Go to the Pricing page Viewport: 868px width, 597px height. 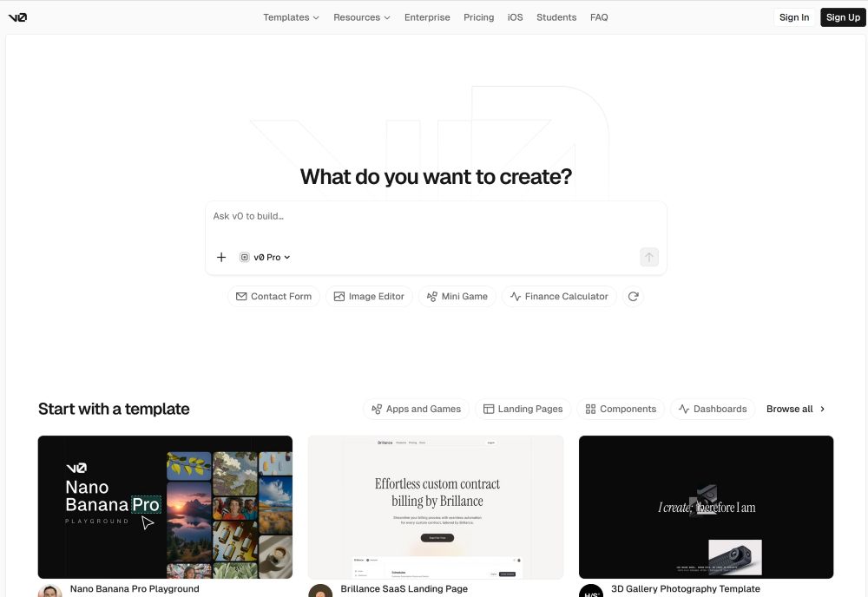(478, 17)
